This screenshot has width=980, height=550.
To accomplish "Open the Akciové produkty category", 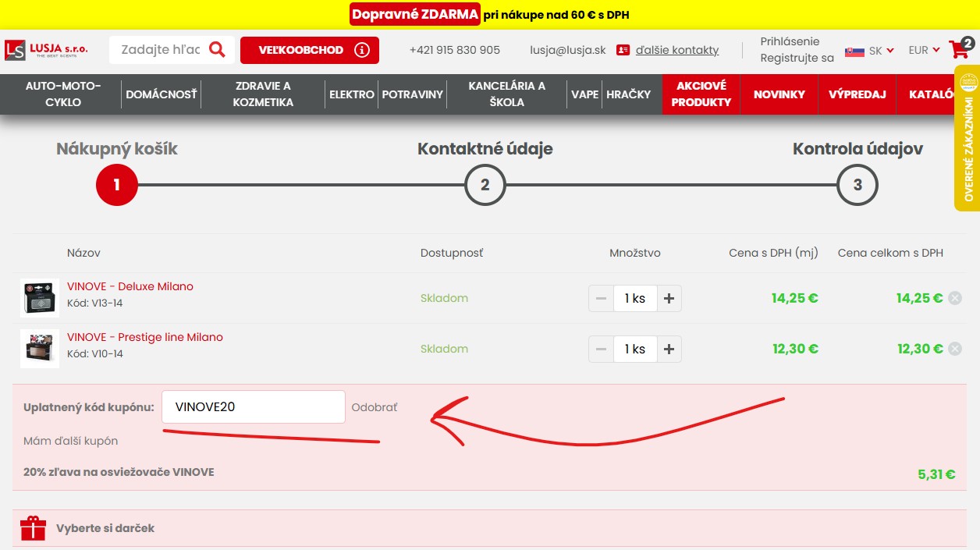I will pos(701,94).
